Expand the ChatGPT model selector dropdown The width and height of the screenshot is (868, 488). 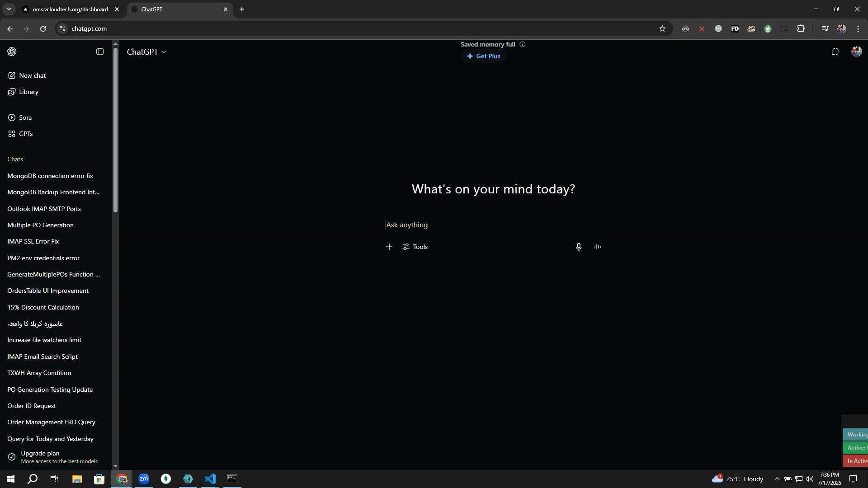[146, 52]
